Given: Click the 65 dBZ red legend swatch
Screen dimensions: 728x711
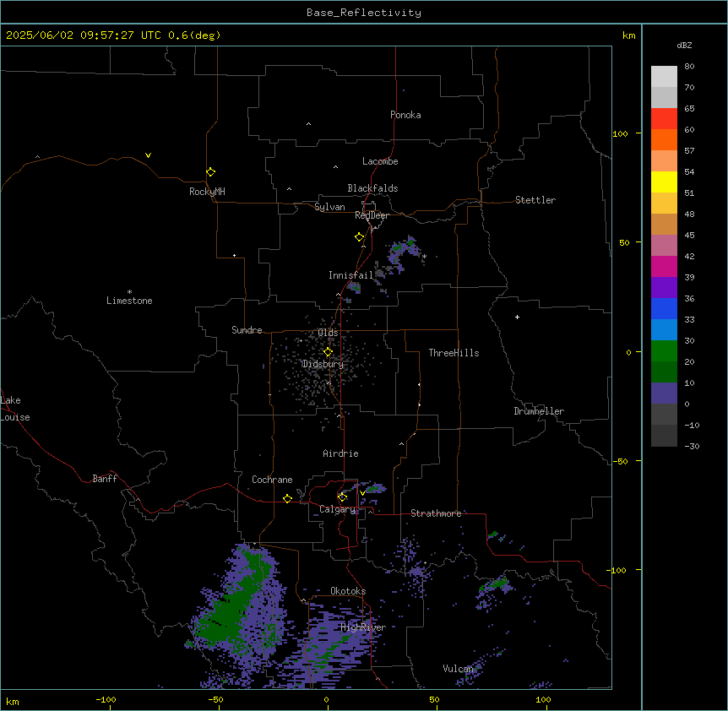Looking at the screenshot, I should click(664, 118).
